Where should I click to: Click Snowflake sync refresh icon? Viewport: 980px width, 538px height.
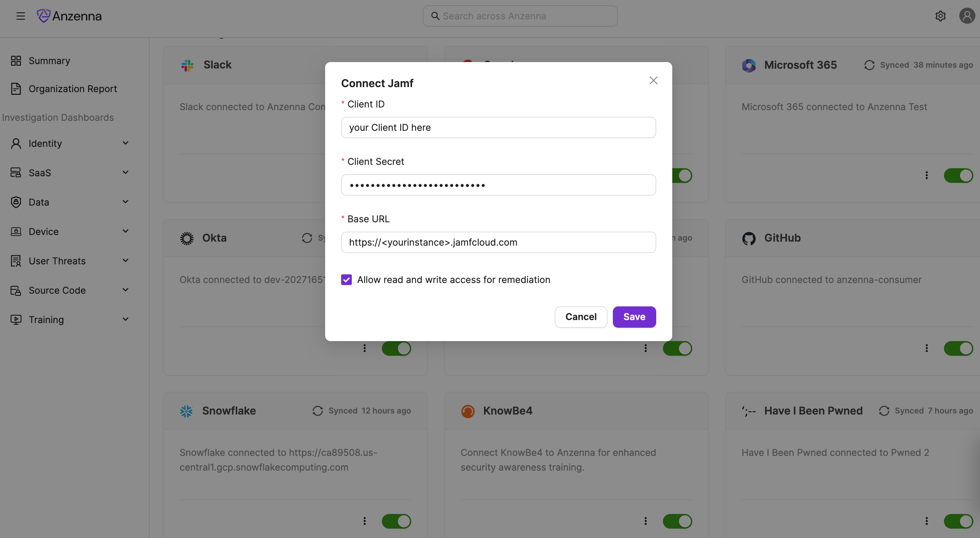click(x=318, y=411)
